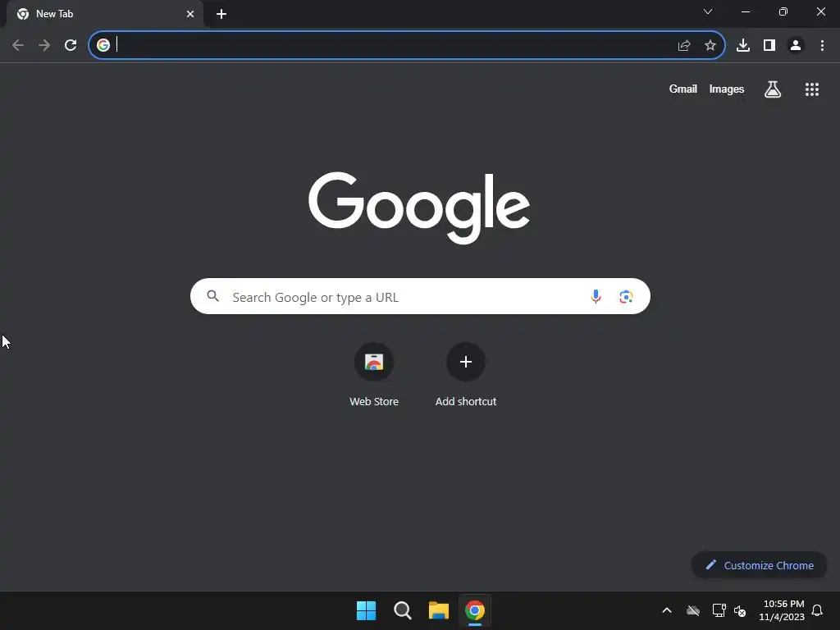
Task: Open the notifications bell icon
Action: point(817,610)
